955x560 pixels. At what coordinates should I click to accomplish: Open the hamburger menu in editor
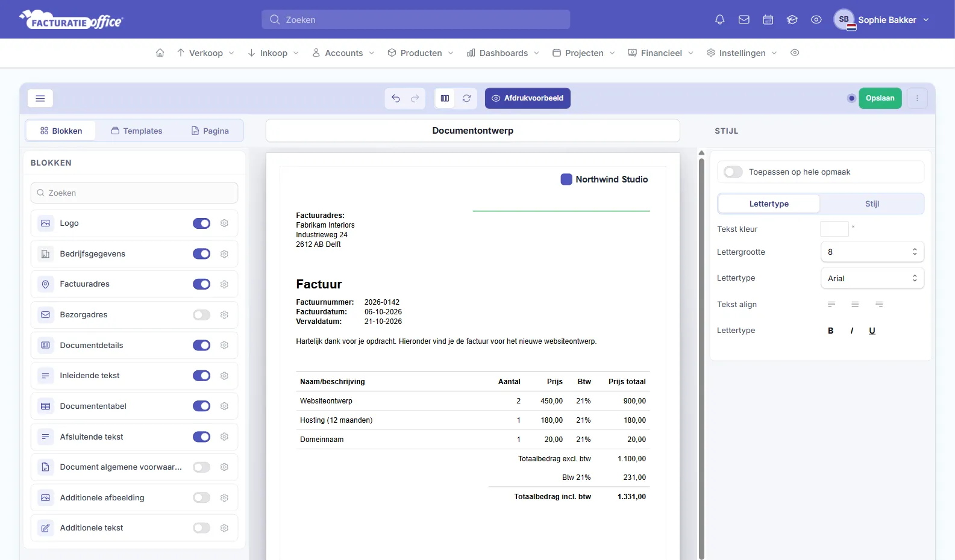pos(40,98)
